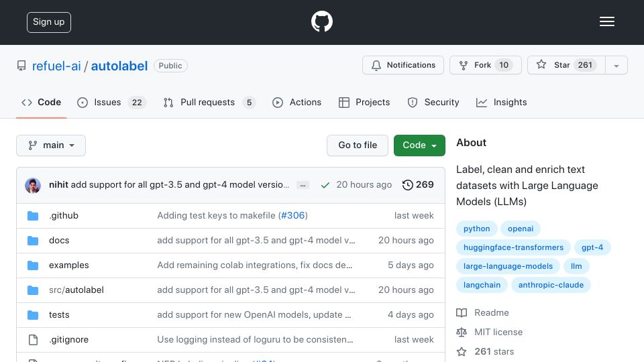Image resolution: width=644 pixels, height=362 pixels.
Task: Open the src/autolabel folder
Action: [76, 290]
